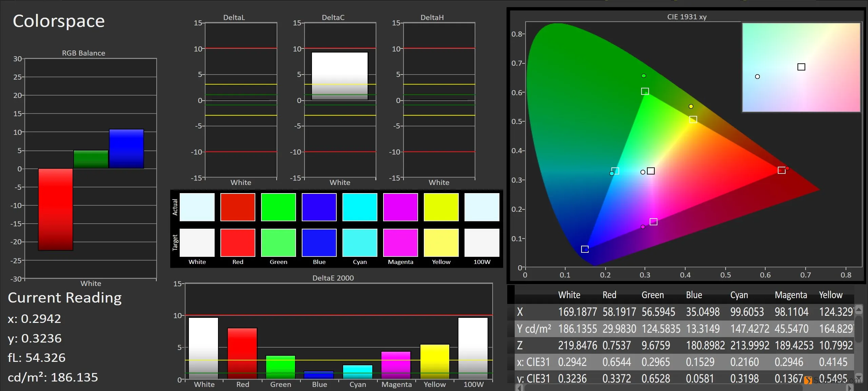The image size is (868, 391).
Task: Click the green bar in RGB Balance chart
Action: (91, 159)
